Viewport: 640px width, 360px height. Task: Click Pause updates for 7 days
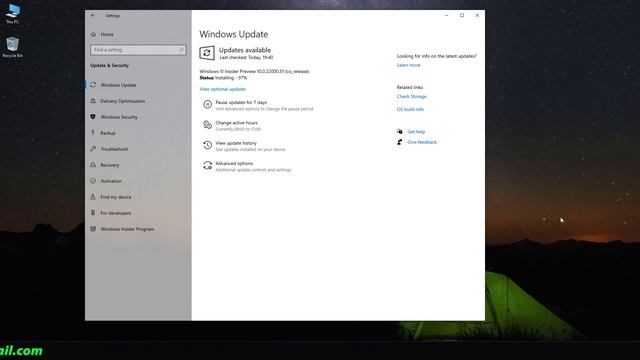tap(241, 102)
